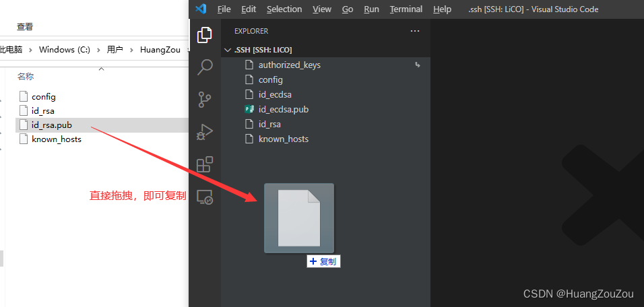Select authorized_keys in VS Code explorer
This screenshot has width=644, height=307.
coord(325,65)
